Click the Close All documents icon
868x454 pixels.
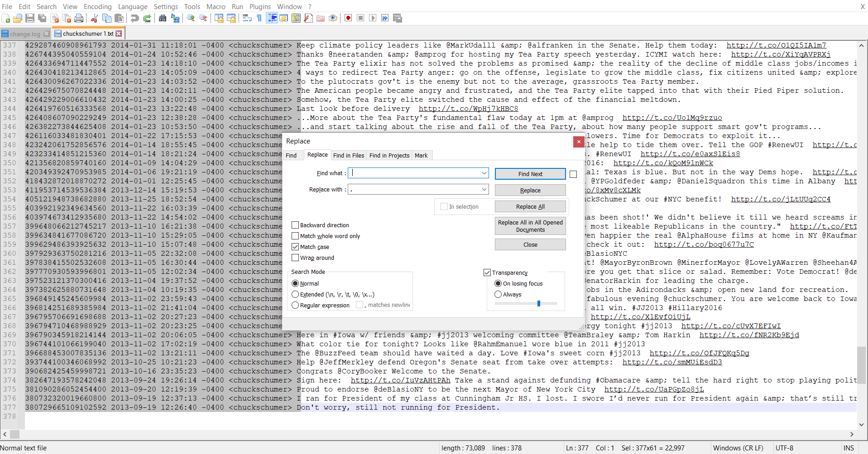[x=67, y=18]
